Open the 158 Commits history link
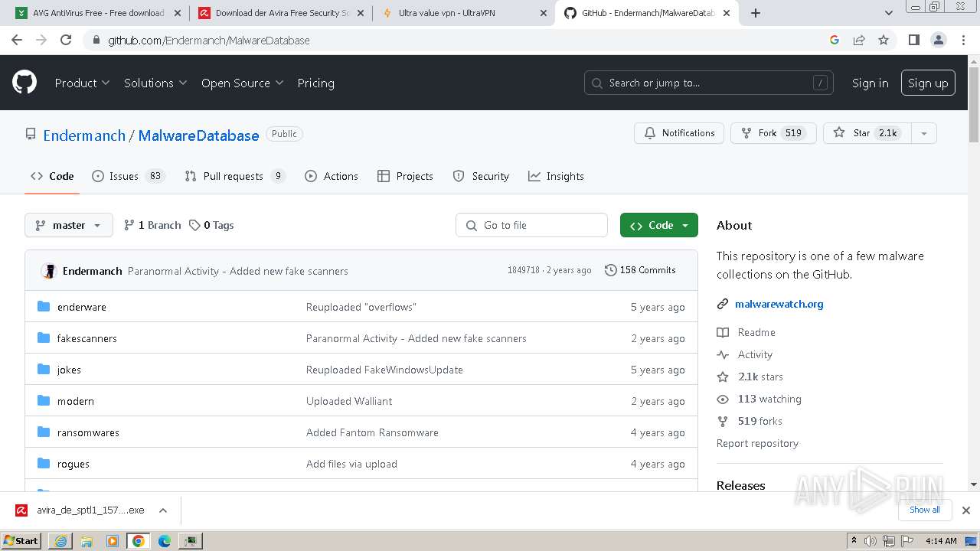This screenshot has height=551, width=980. click(640, 270)
